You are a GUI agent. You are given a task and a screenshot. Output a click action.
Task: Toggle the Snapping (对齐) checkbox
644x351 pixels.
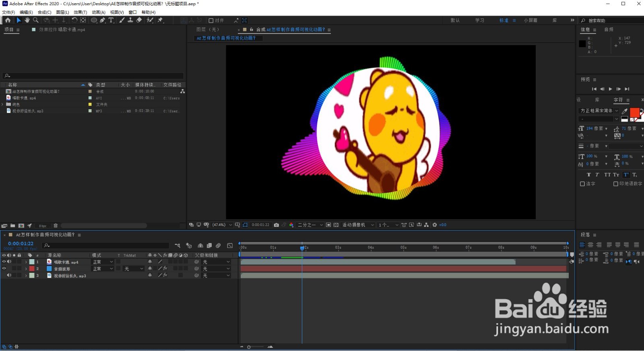[211, 21]
